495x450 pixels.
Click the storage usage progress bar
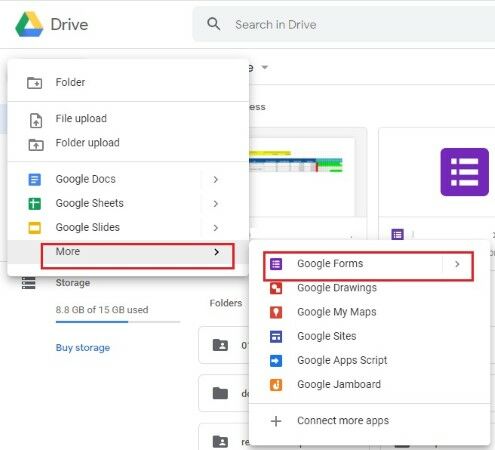(x=118, y=322)
